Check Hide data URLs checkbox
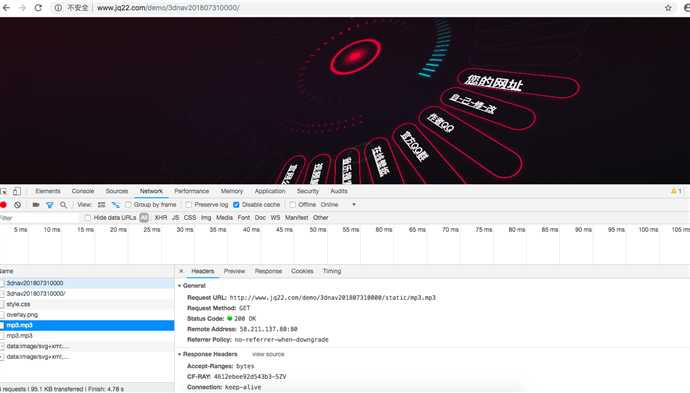 tap(88, 217)
